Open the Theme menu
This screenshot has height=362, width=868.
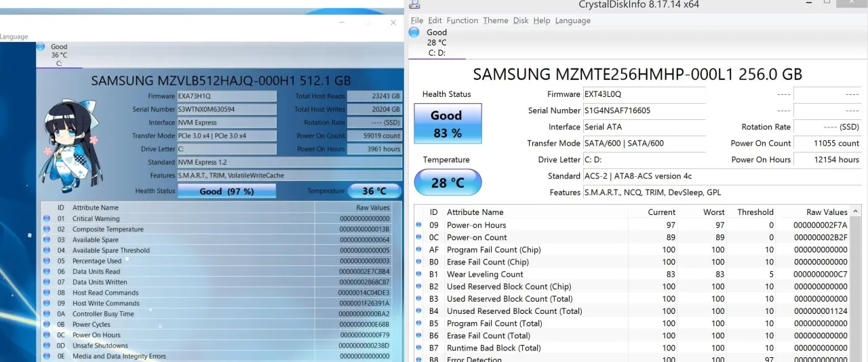point(496,20)
